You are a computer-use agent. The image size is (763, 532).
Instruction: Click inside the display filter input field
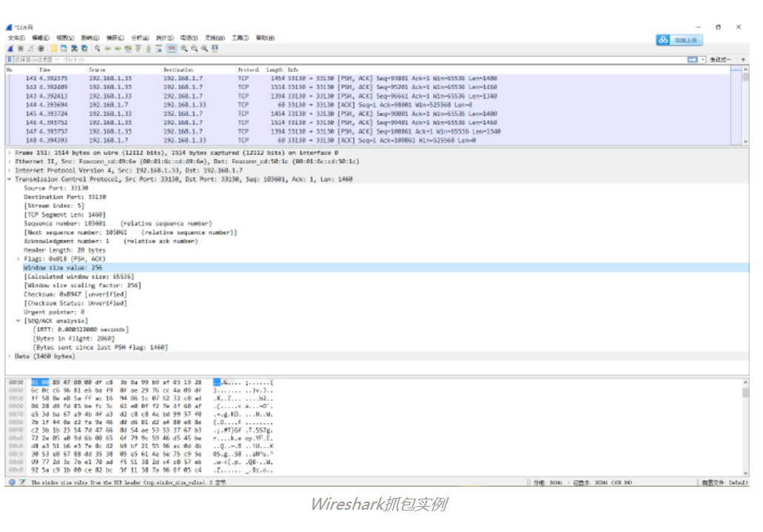(348, 59)
